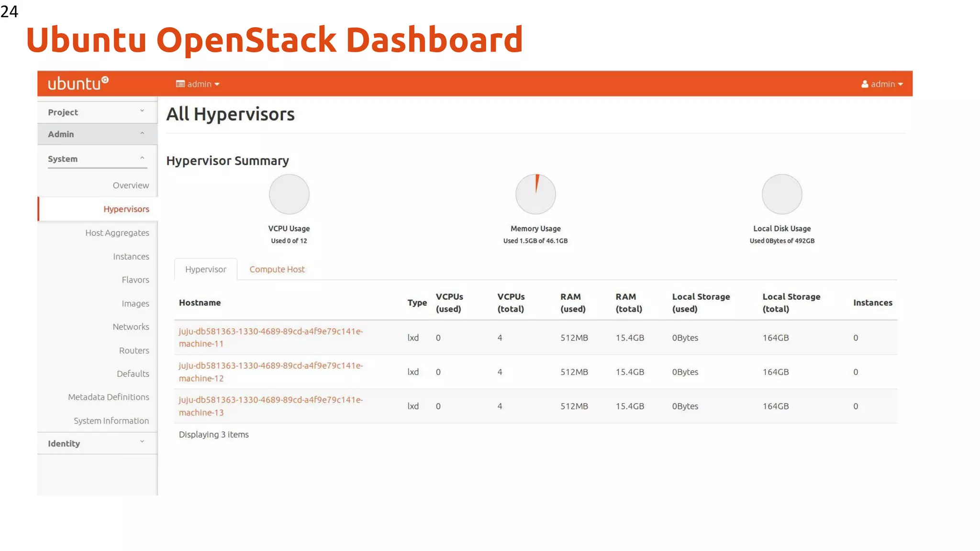The width and height of the screenshot is (980, 551).
Task: Switch to the Compute Host tab
Action: (277, 269)
